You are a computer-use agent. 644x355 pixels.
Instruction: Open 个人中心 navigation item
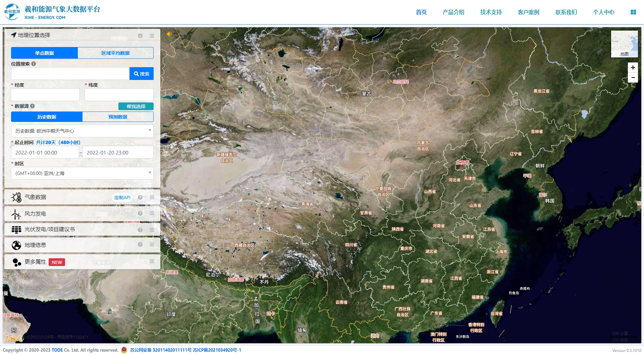604,12
